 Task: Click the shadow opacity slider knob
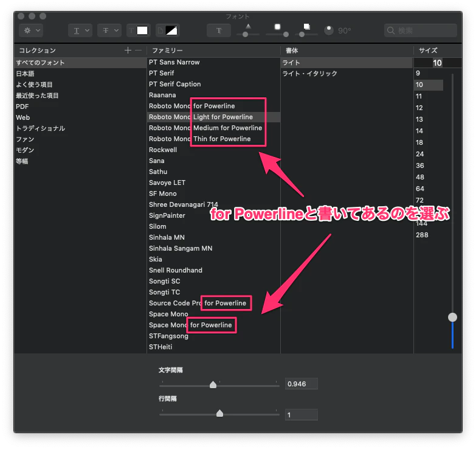pyautogui.click(x=245, y=34)
